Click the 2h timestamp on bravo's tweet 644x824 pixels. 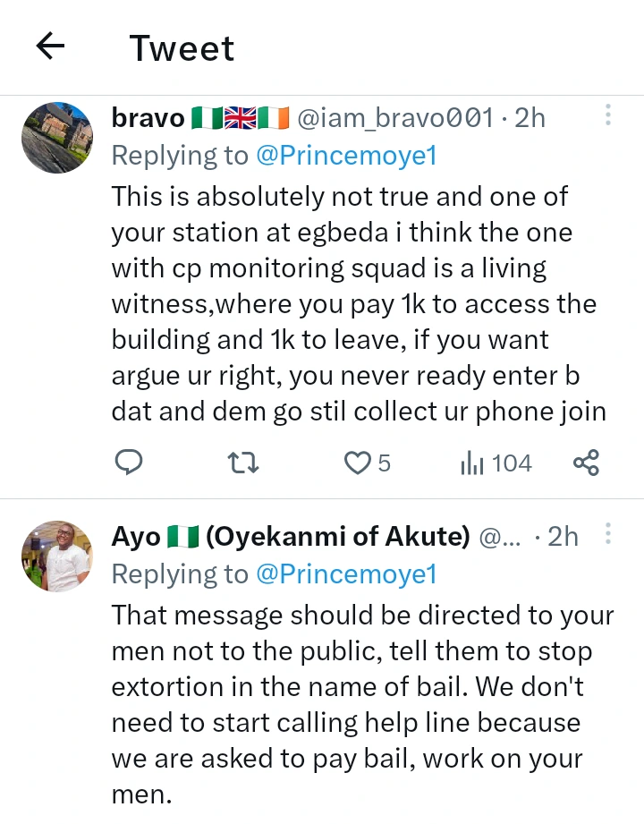click(x=530, y=118)
